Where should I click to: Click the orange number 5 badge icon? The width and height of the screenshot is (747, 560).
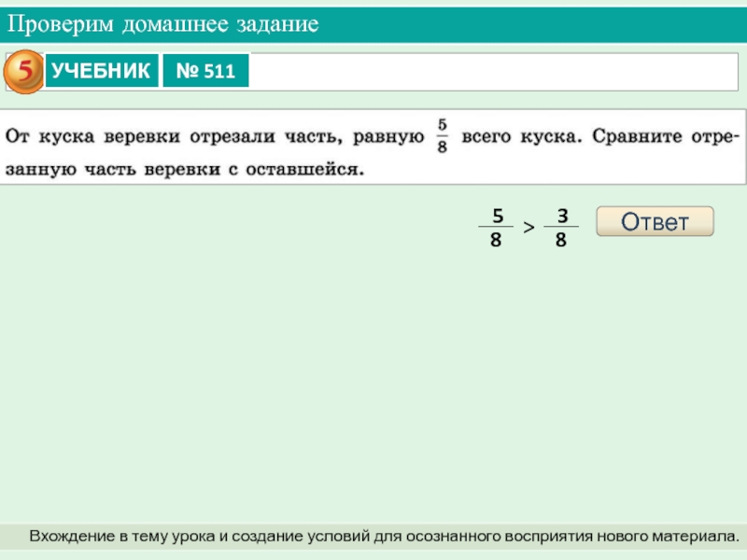(25, 72)
